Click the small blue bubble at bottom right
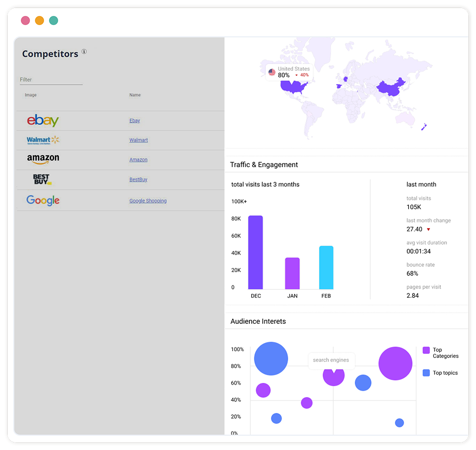Viewport: 476px width, 450px height. tap(399, 423)
